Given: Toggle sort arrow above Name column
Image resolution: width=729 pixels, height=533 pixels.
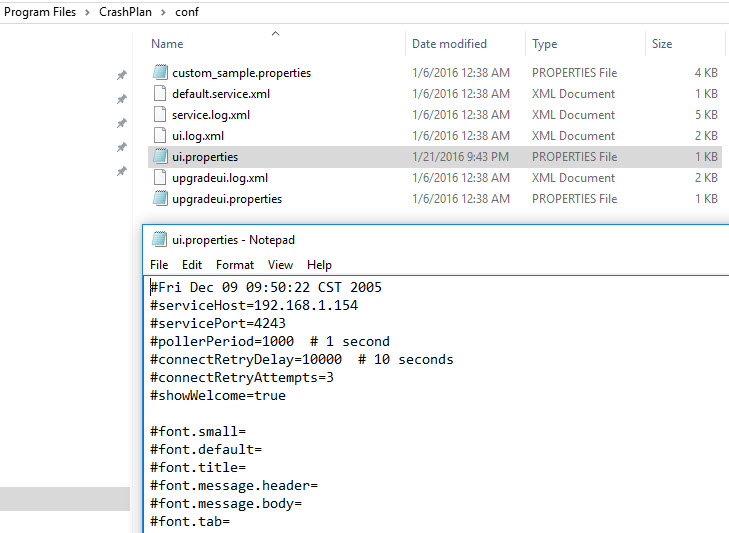Looking at the screenshot, I should (276, 33).
